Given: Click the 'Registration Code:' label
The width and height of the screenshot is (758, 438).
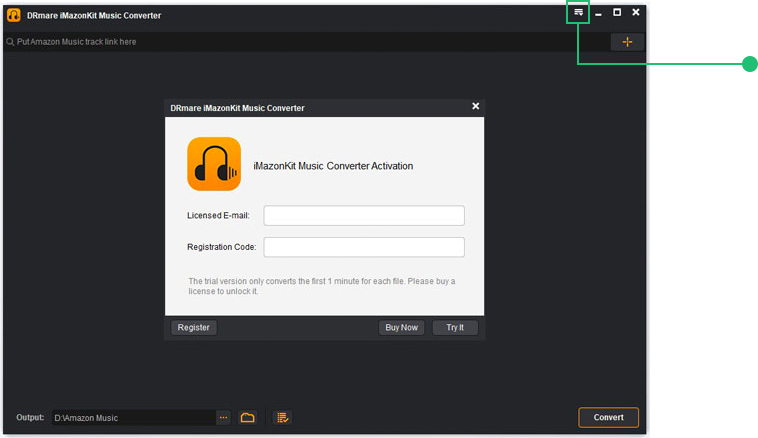Looking at the screenshot, I should (221, 247).
